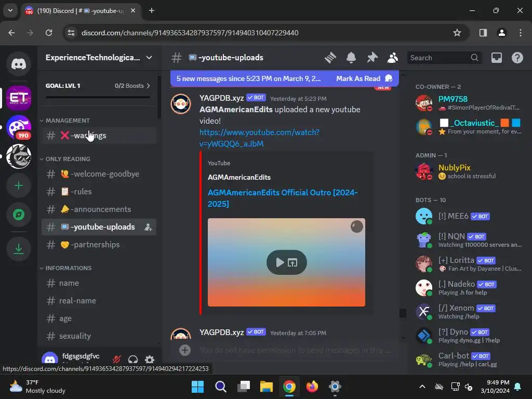Click the attachment plus button in message bar

click(x=185, y=350)
